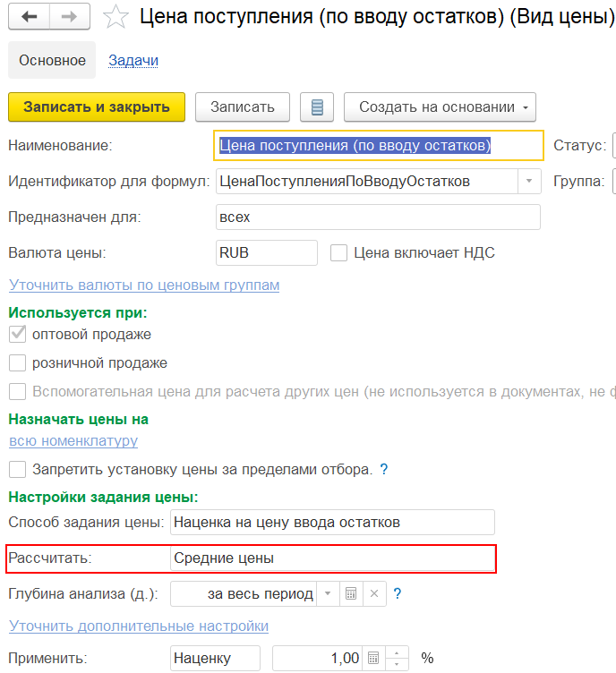This screenshot has width=616, height=673.
Task: Clear Глубина анализа field with X icon
Action: (375, 593)
